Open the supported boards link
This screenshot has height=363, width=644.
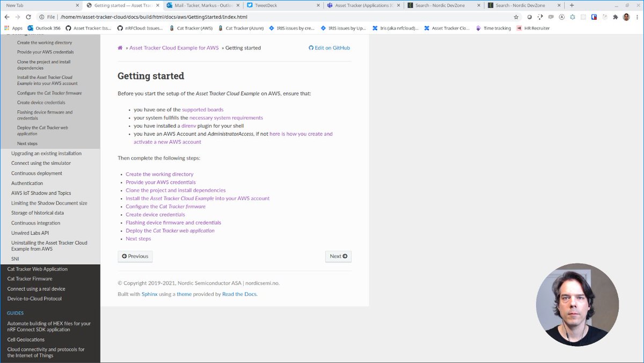pos(202,110)
